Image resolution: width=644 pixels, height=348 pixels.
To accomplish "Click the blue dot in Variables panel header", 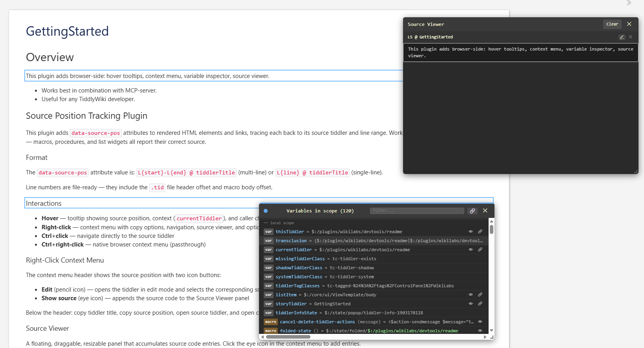I will (266, 211).
